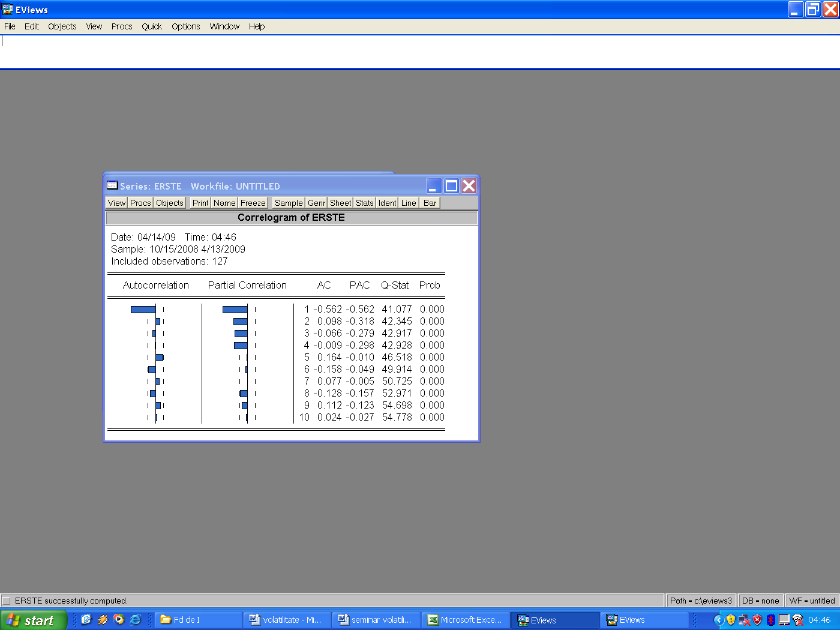Open the File menu

(10, 26)
